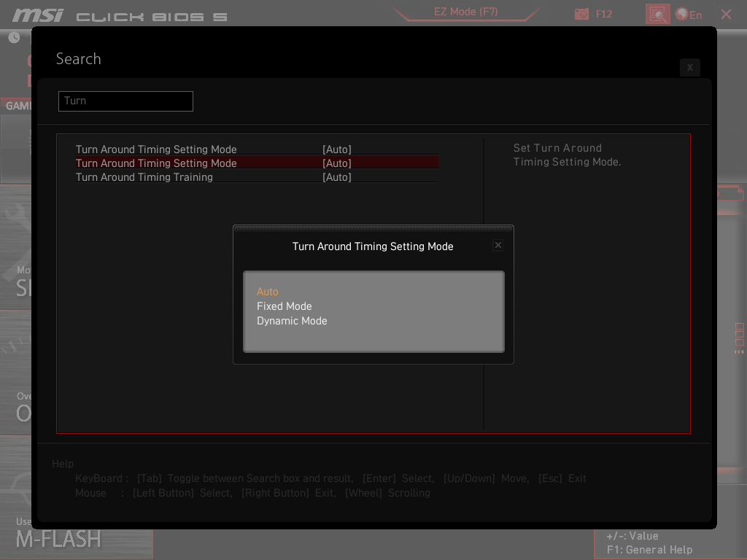
Task: Select the Turn Around Timing Training row
Action: (x=257, y=176)
